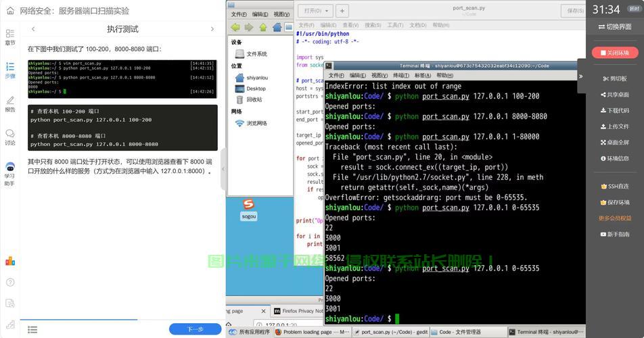Click Up arrow in file manager toolbar
This screenshot has height=338, width=644.
point(263,27)
